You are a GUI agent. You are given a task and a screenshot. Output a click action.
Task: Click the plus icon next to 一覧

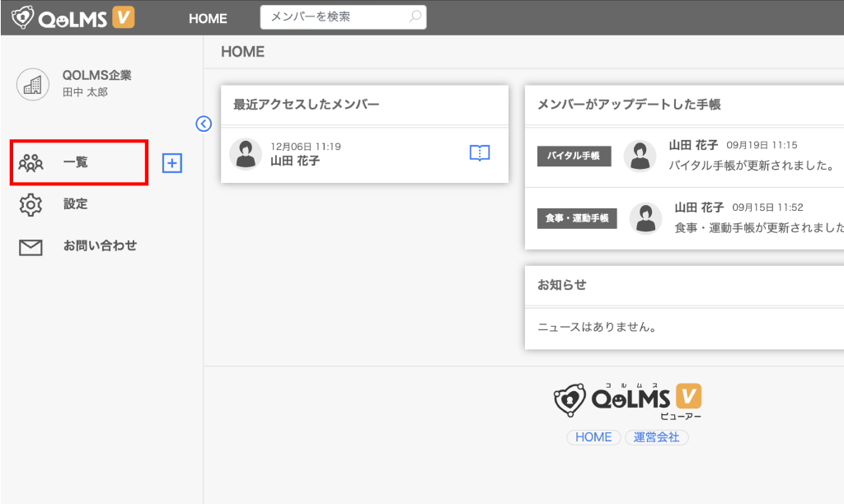click(171, 163)
